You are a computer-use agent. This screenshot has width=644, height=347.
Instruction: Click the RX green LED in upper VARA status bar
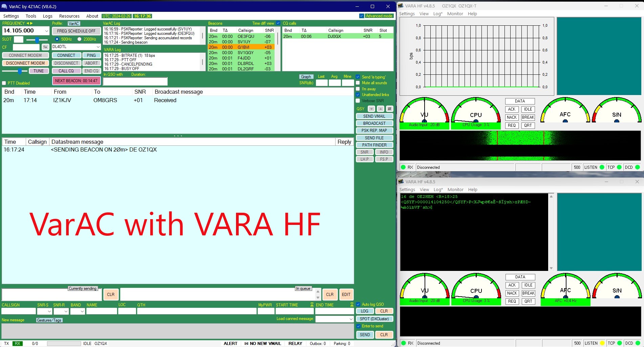tap(403, 167)
